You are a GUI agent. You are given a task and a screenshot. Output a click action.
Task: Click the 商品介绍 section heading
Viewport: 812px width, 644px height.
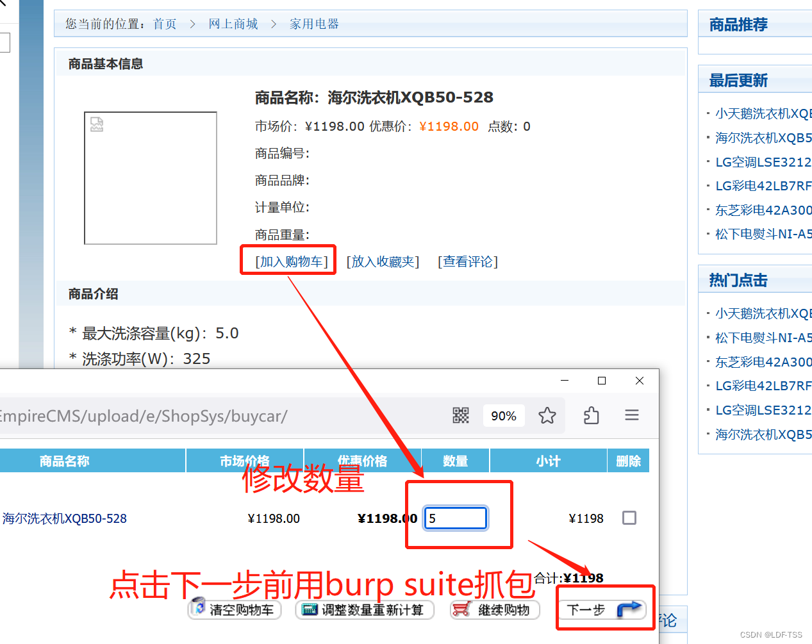click(94, 294)
